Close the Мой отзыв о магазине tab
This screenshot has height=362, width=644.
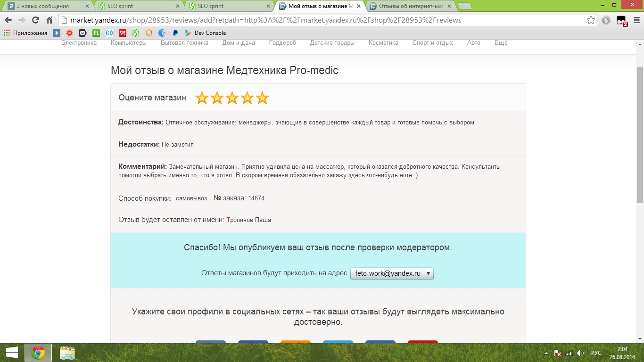tap(359, 6)
